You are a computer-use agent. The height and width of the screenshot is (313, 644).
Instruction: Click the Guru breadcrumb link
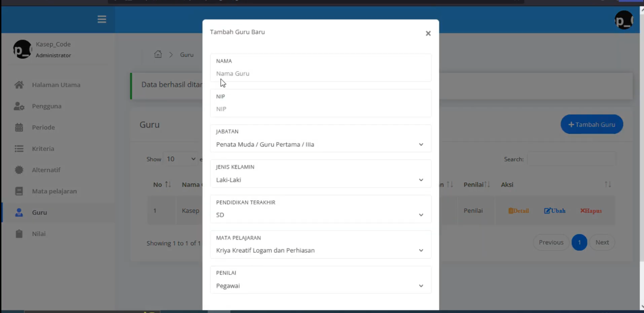[x=187, y=55]
